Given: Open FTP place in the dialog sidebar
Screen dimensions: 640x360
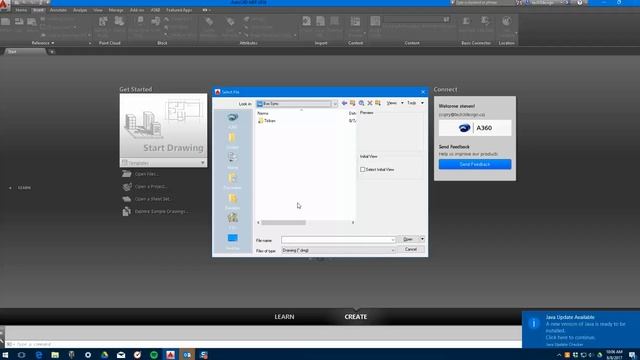Looking at the screenshot, I should click(x=232, y=220).
